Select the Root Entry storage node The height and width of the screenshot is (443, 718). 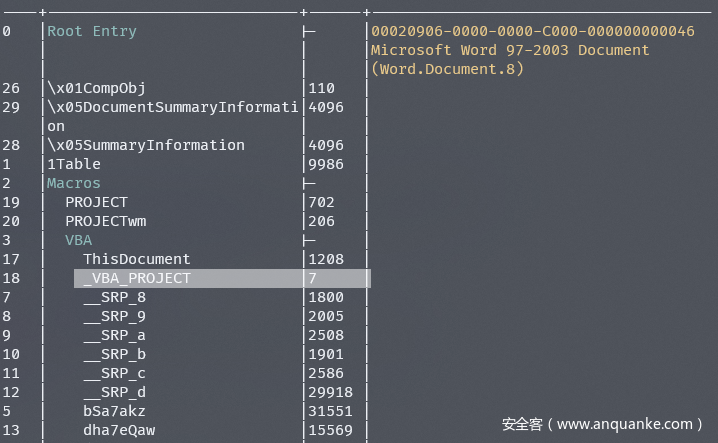point(92,31)
